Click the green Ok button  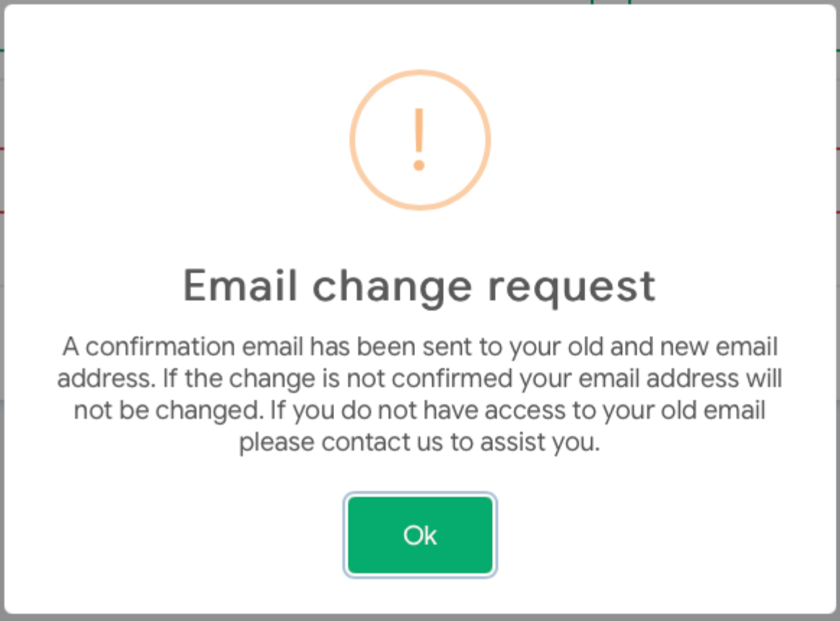(420, 535)
